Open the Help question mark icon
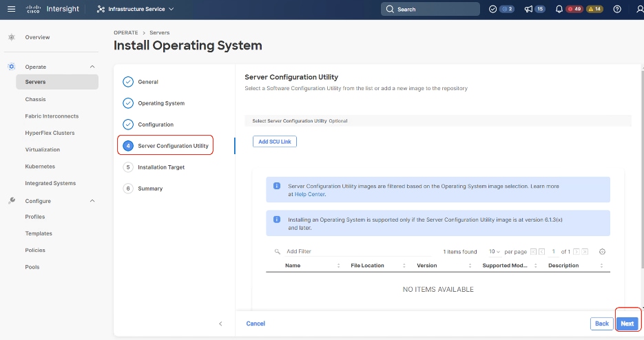Viewport: 644px width, 340px height. [617, 9]
